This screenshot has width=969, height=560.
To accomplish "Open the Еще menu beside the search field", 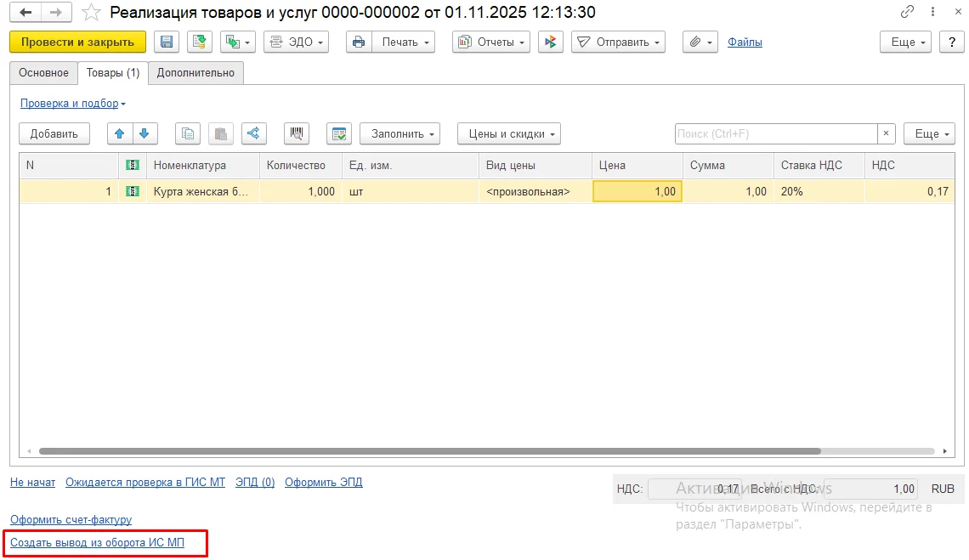I will [929, 133].
